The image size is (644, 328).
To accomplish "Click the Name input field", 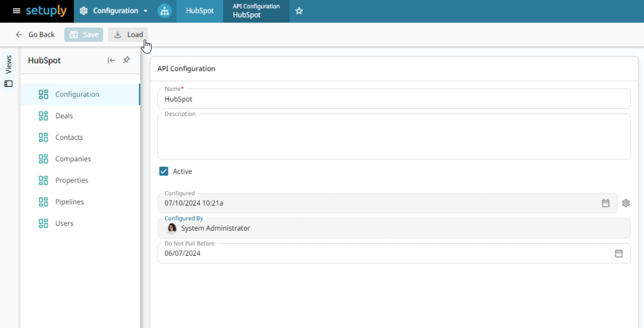I will click(394, 99).
